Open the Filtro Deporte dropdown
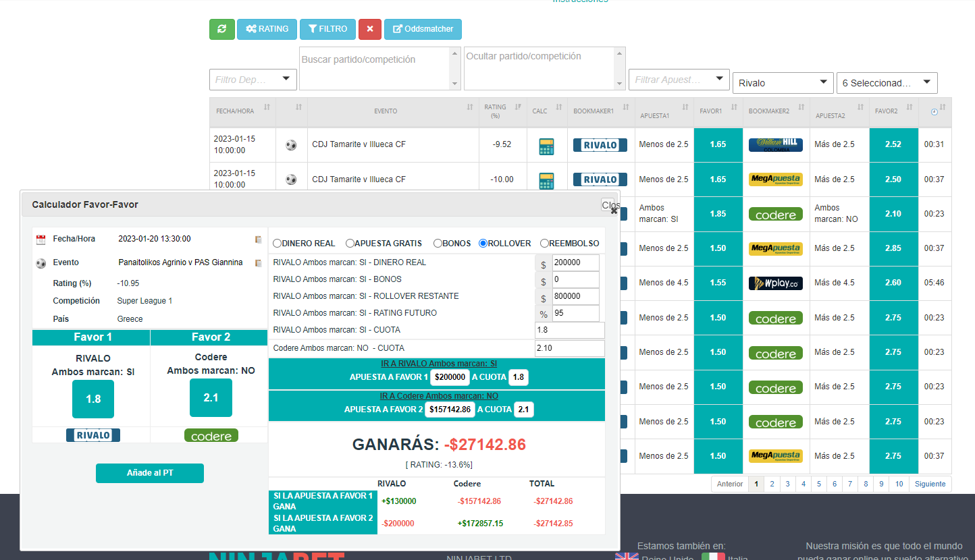 253,80
